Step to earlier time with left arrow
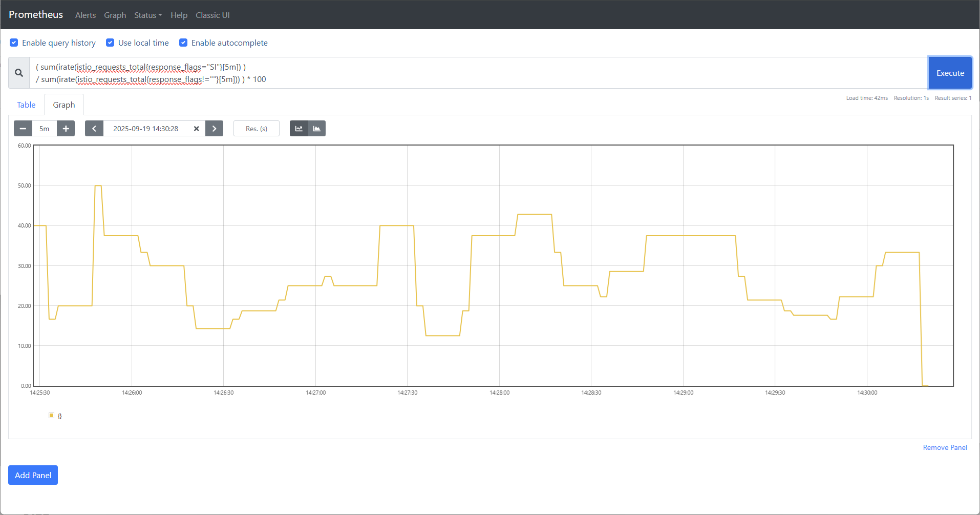The width and height of the screenshot is (980, 515). tap(94, 128)
